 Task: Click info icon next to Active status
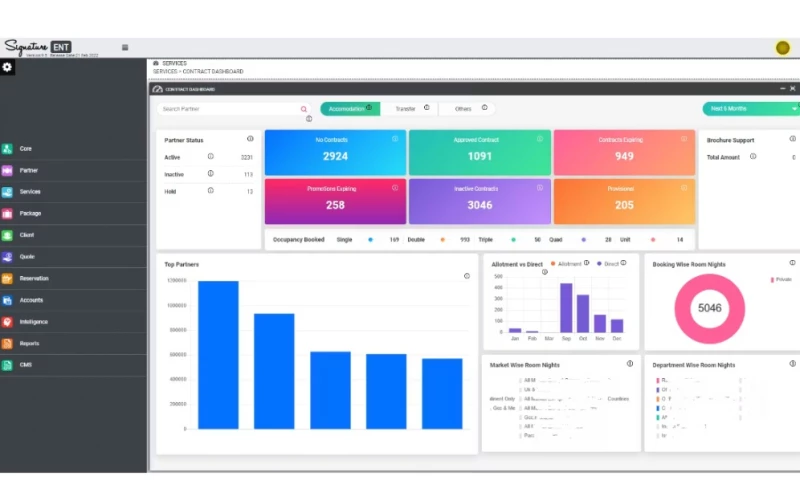[x=211, y=157]
